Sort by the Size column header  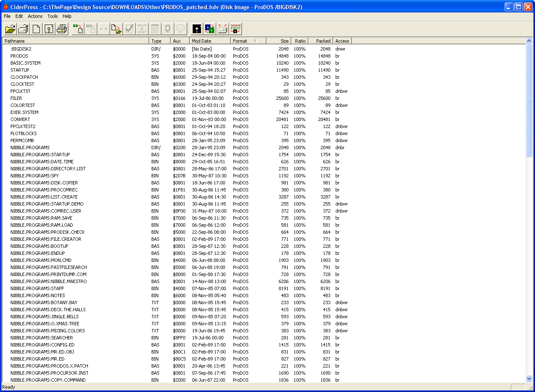278,41
